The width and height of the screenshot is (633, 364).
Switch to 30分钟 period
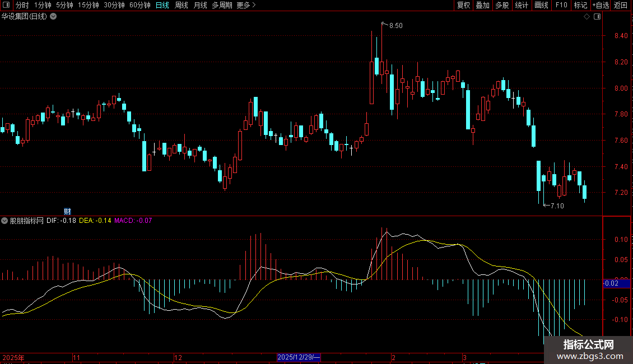pos(114,5)
